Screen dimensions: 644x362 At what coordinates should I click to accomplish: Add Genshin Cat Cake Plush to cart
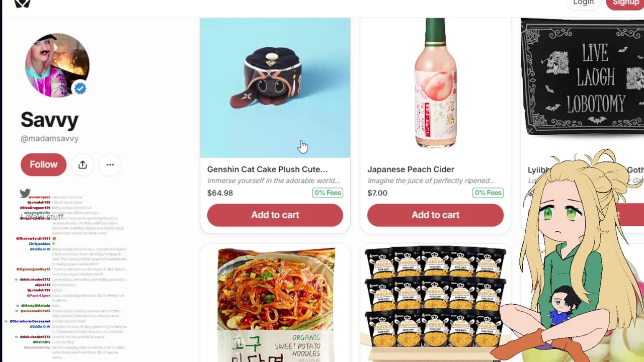tap(275, 215)
